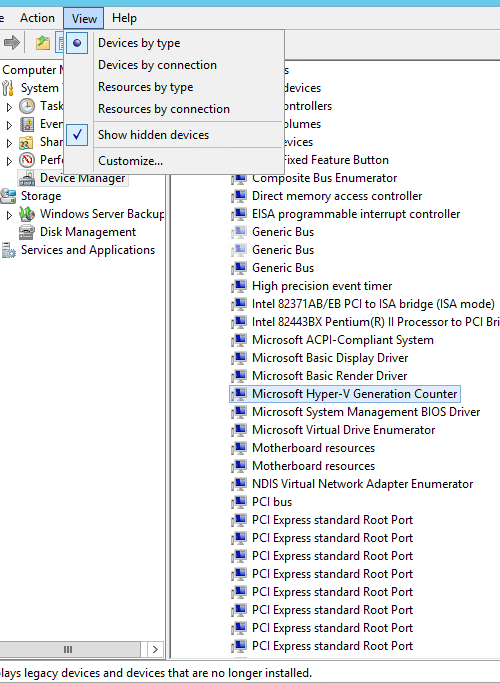Select the Device Manager icon in tree
The height and width of the screenshot is (683, 500).
(x=27, y=178)
